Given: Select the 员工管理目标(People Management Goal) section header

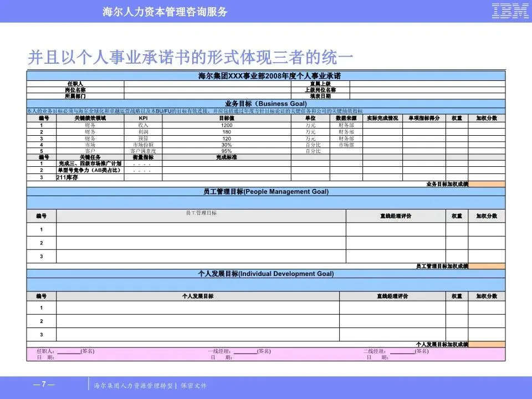Looking at the screenshot, I should tap(265, 191).
